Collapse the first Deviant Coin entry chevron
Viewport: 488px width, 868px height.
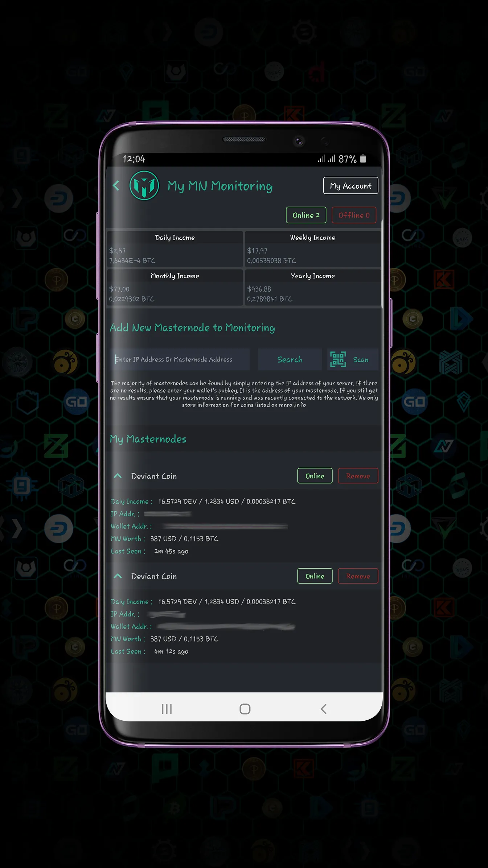(118, 476)
